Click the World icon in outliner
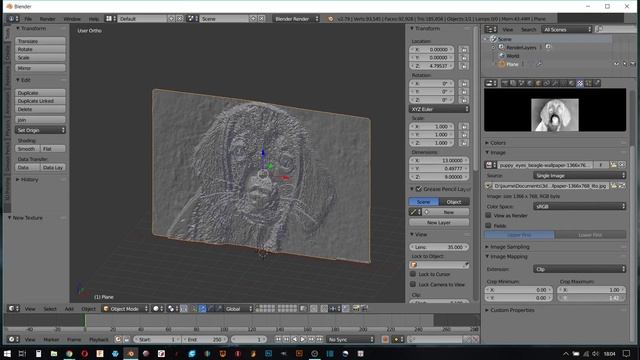 (x=502, y=56)
